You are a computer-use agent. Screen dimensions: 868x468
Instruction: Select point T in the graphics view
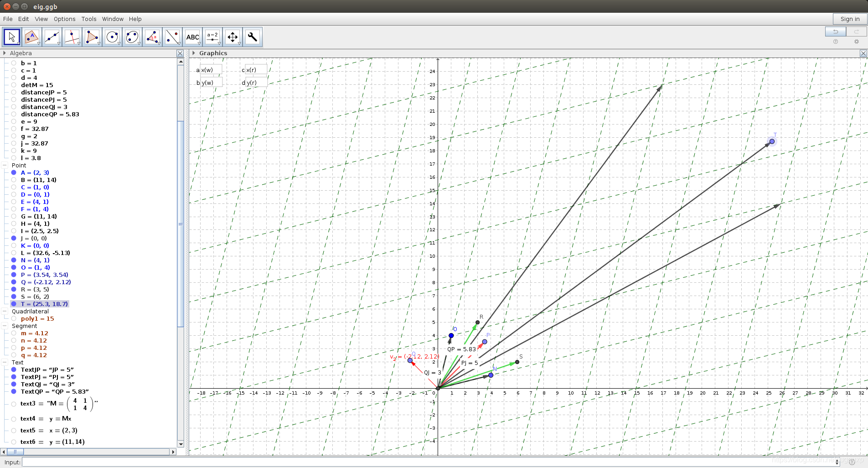click(772, 141)
